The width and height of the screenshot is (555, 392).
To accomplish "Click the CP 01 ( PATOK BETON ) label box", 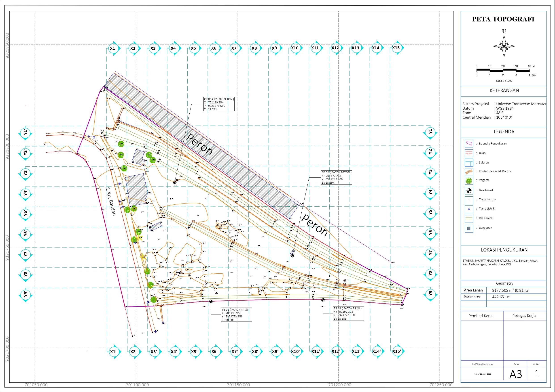I will tap(219, 104).
